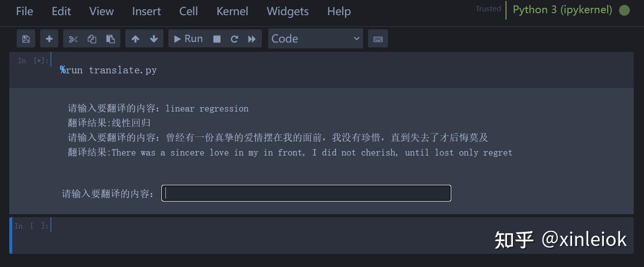Insert a new cell below with plus icon
Viewport: 644px width, 267px height.
point(49,39)
